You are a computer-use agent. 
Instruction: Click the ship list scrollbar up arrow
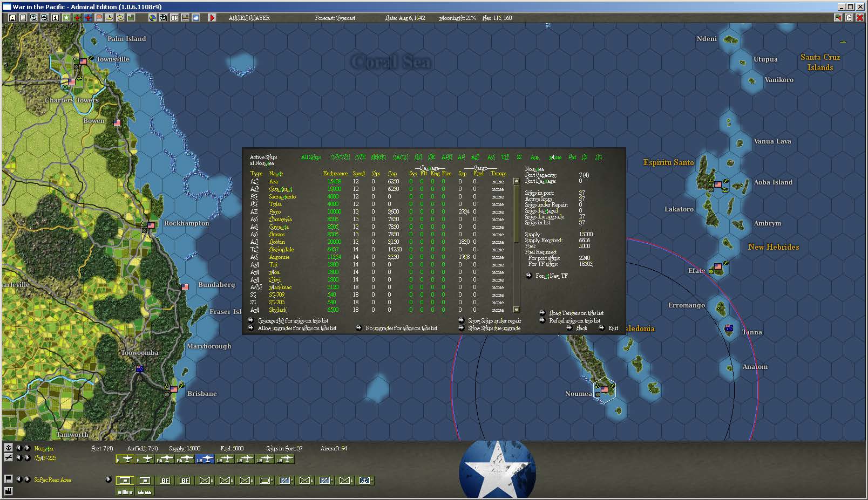click(516, 181)
